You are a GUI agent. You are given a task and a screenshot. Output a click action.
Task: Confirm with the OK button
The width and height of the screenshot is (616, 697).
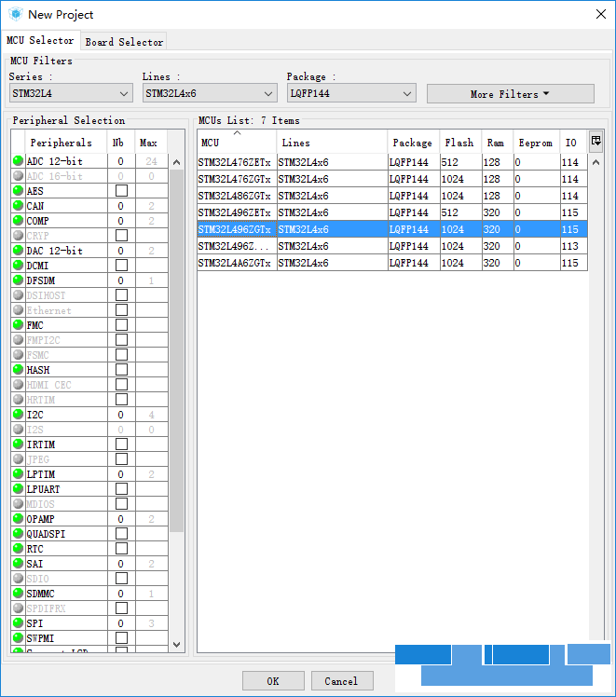[x=273, y=681]
